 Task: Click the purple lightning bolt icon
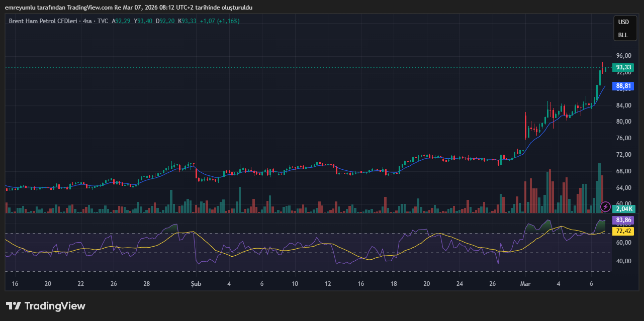[606, 206]
